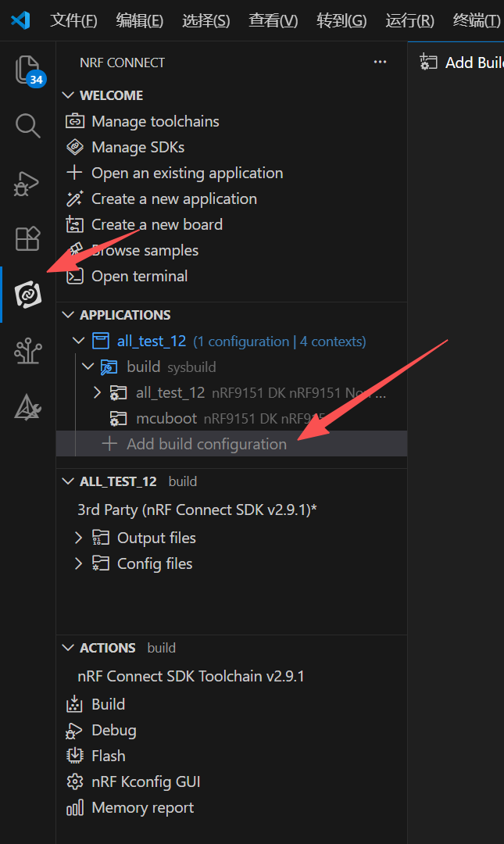The width and height of the screenshot is (504, 844).
Task: Click the all_test_12 application icon
Action: [101, 341]
